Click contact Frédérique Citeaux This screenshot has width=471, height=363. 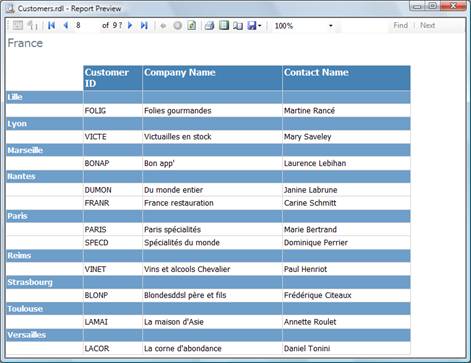[318, 295]
